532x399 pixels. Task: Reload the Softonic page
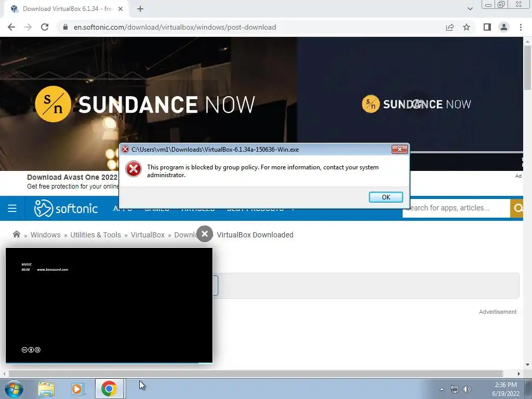tap(45, 27)
